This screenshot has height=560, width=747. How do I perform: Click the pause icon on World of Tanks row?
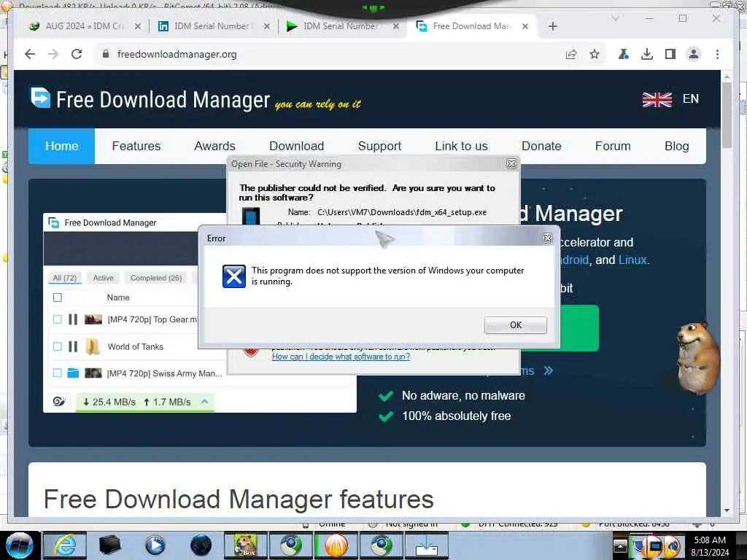73,346
